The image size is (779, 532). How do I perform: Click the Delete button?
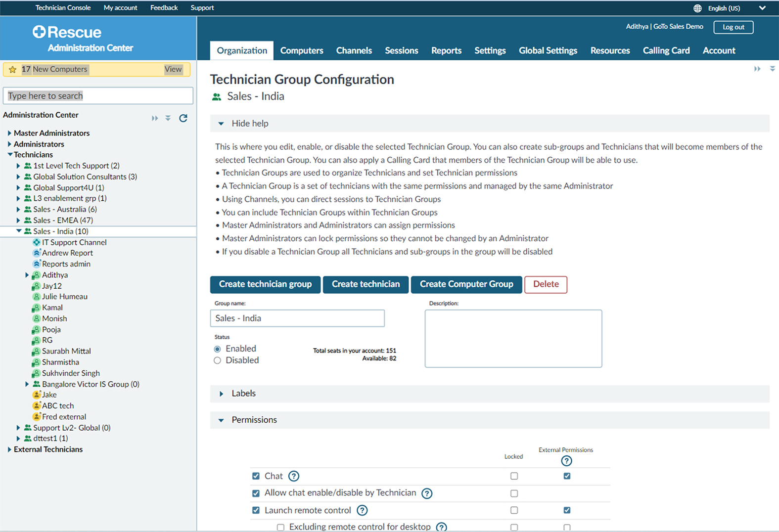546,284
